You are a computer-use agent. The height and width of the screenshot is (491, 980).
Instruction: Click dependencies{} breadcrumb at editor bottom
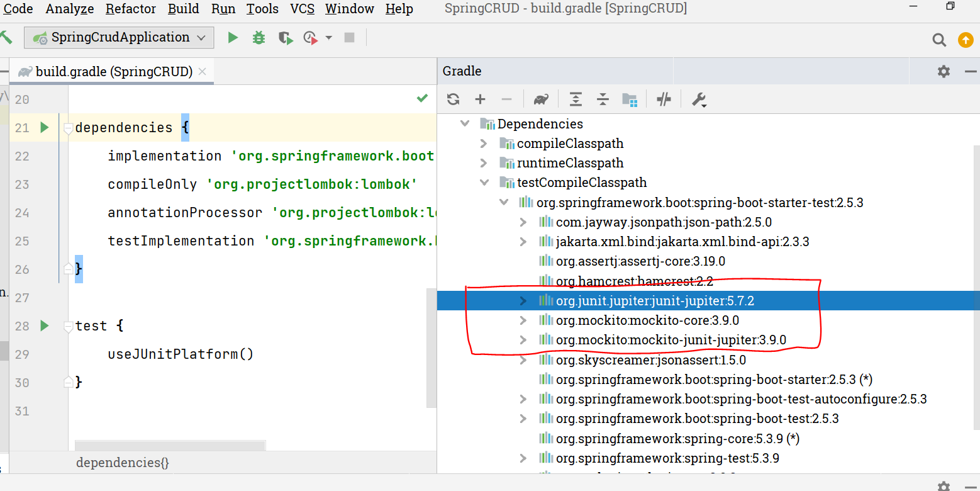click(x=123, y=463)
